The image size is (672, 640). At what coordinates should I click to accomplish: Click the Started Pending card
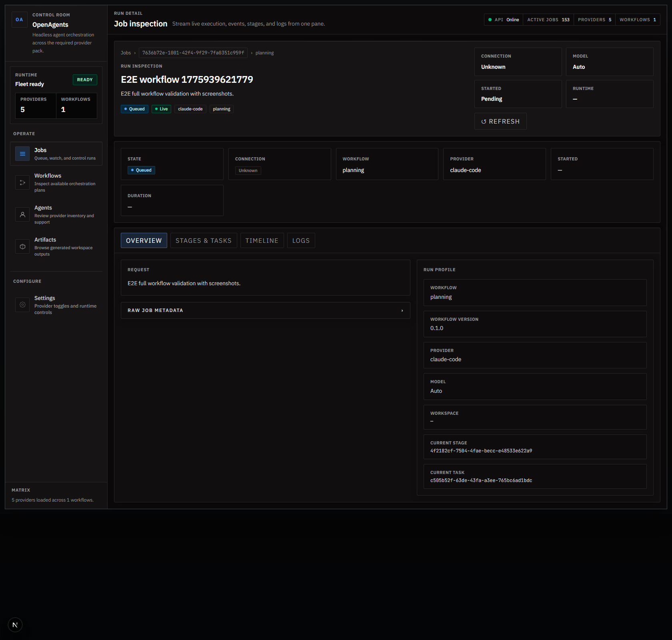point(518,94)
